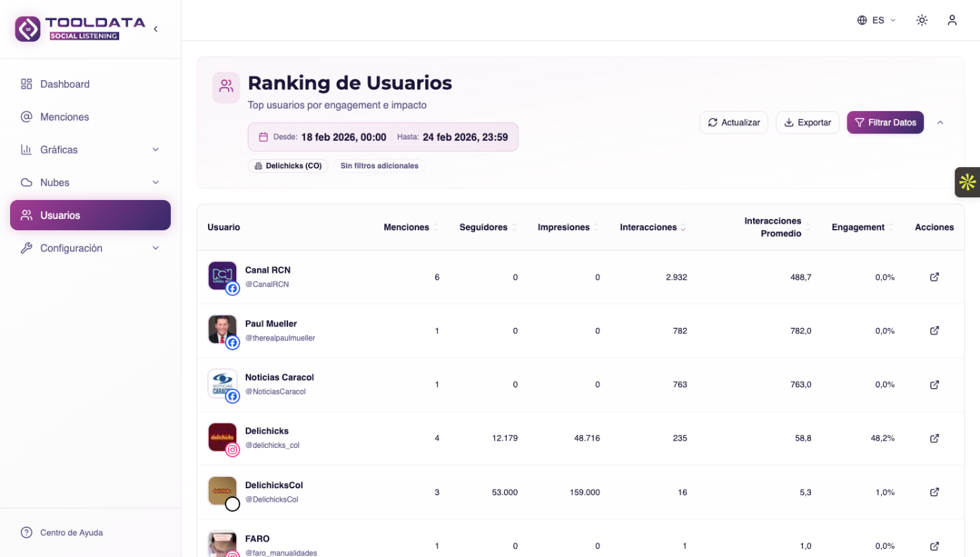The height and width of the screenshot is (557, 980).
Task: Click the Facebook badge on Canal RCN
Action: point(233,289)
